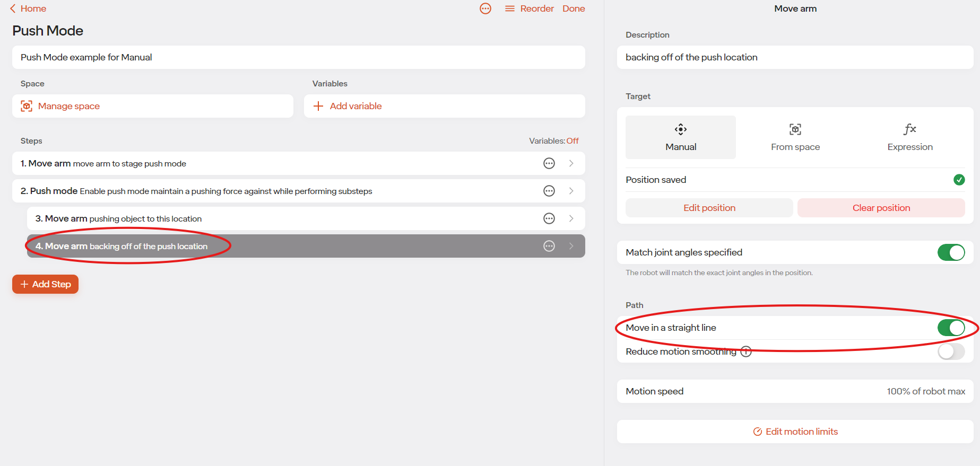Click the Position saved green checkmark
The height and width of the screenshot is (466, 980).
pyautogui.click(x=959, y=180)
